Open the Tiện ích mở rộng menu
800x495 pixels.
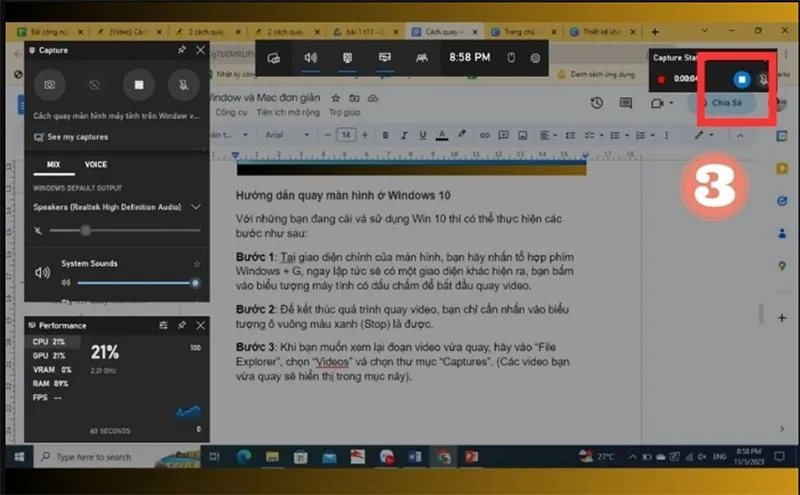coord(288,112)
